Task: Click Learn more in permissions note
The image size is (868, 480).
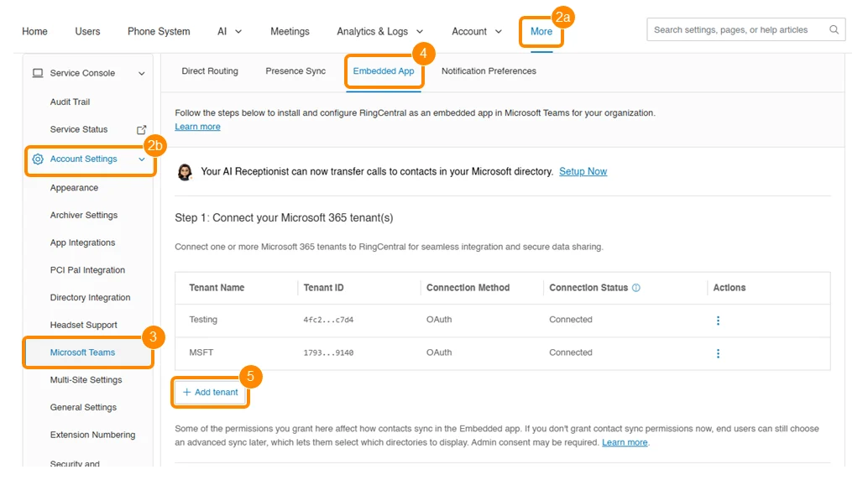Action: 625,442
